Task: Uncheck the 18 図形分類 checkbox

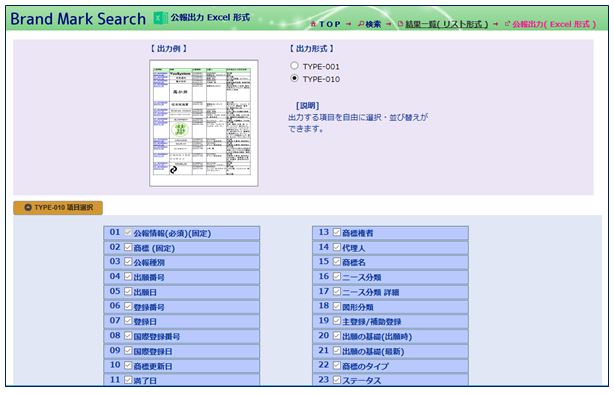Action: tap(337, 306)
